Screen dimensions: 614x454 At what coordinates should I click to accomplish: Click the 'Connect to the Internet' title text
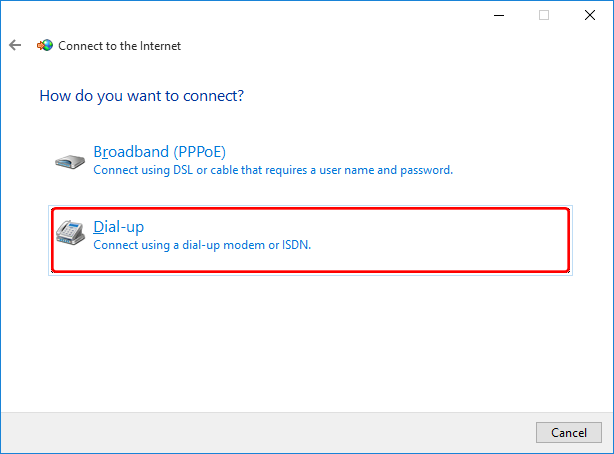(x=119, y=46)
